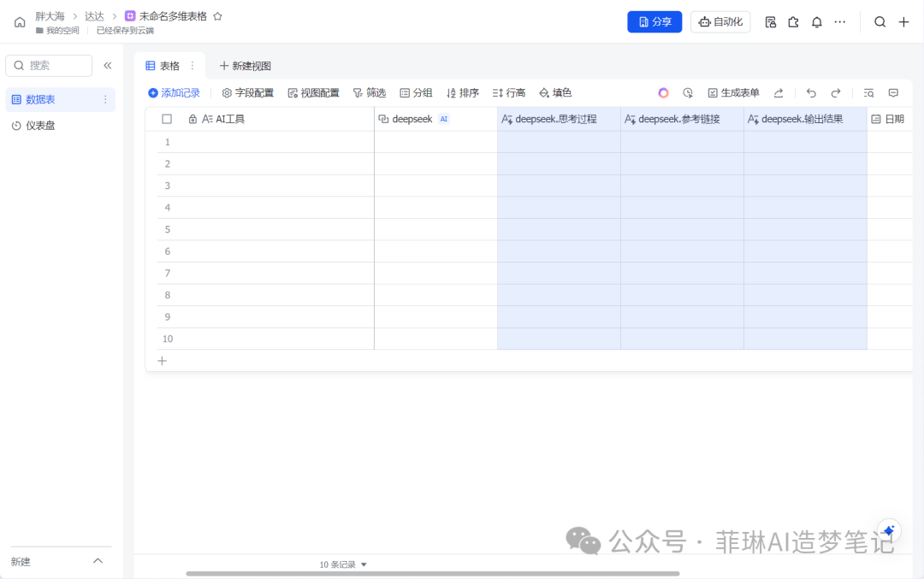Open the 筛选 filter option
Screen dimensions: 924x579
tap(370, 93)
